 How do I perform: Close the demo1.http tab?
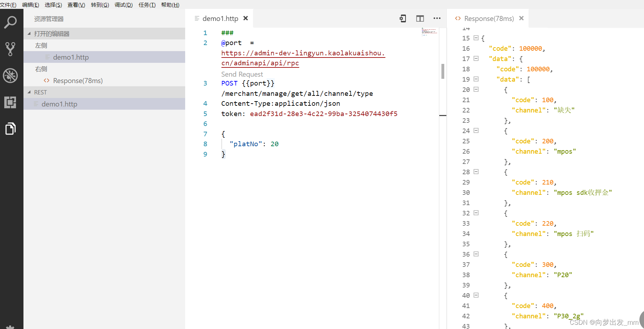(x=246, y=18)
